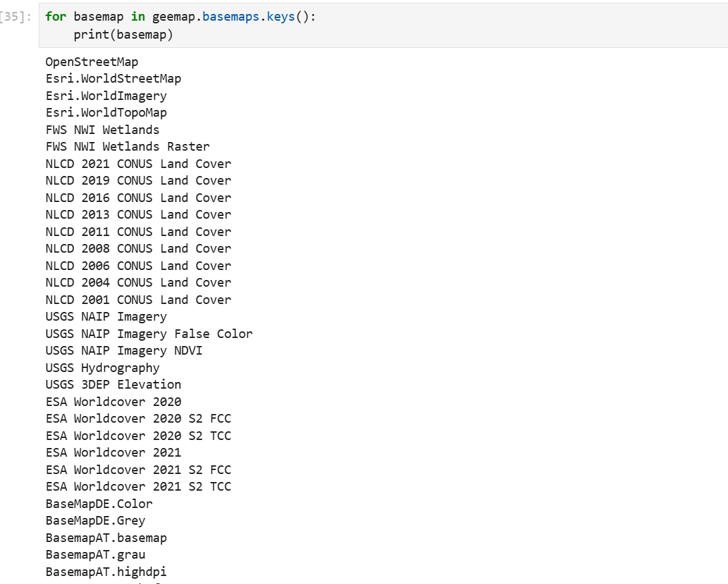This screenshot has height=584, width=728.
Task: Click the 'for' keyword in the code
Action: pyautogui.click(x=56, y=17)
